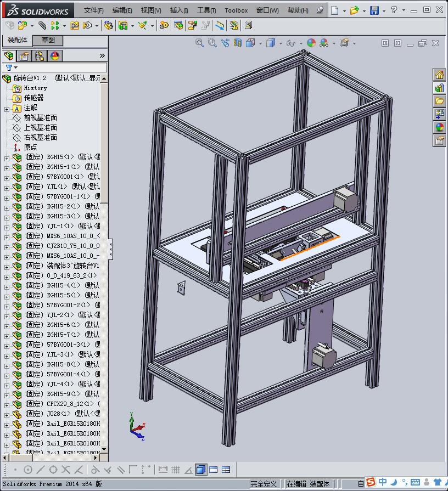
Task: Switch to the DisplayManager color ball tab
Action: coord(55,56)
